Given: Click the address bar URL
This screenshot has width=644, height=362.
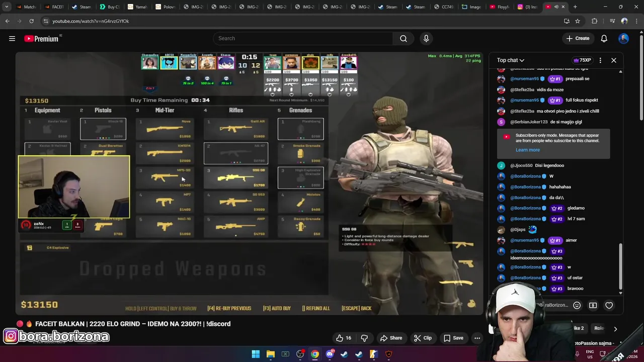Looking at the screenshot, I should tap(91, 21).
